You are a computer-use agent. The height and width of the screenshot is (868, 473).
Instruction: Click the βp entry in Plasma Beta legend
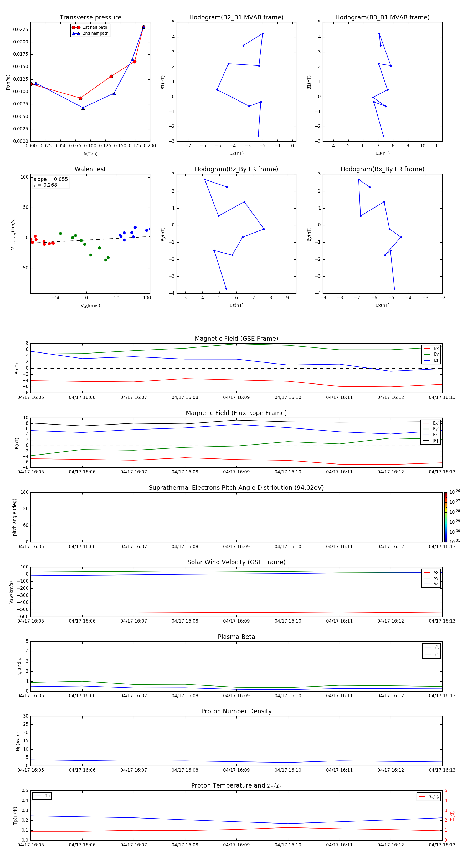(432, 647)
